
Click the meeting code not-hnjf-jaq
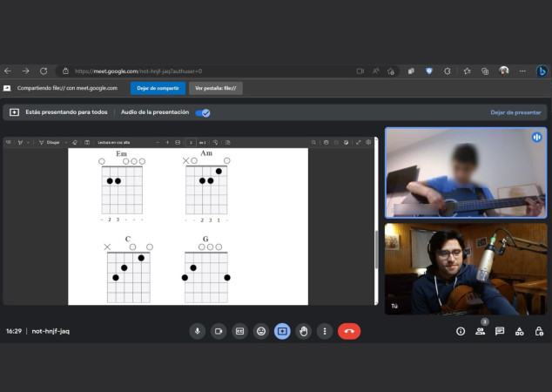tap(50, 331)
